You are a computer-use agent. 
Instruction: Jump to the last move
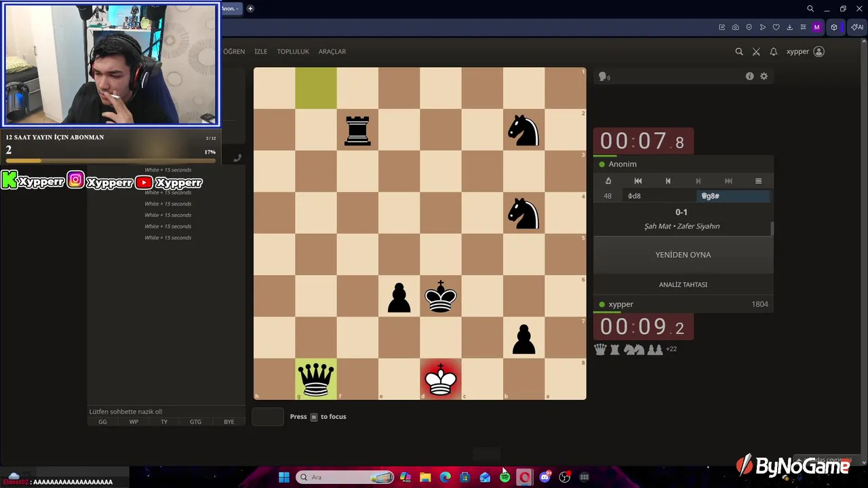[x=728, y=181]
